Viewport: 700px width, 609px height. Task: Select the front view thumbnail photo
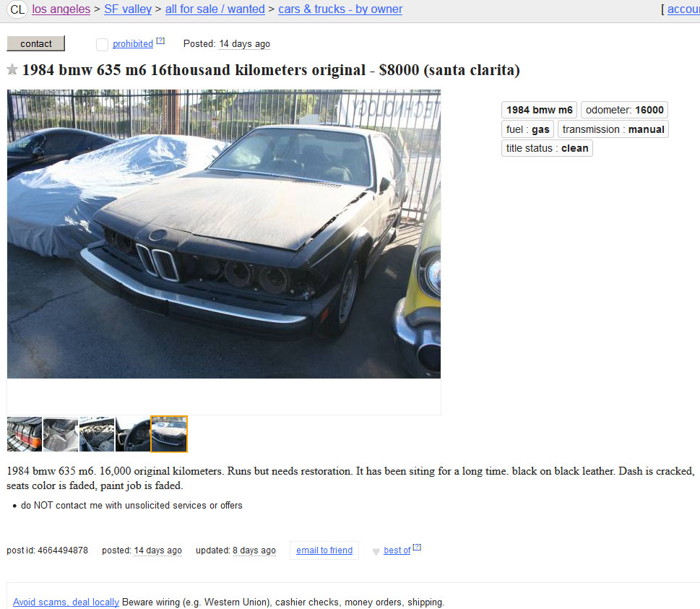(x=169, y=434)
